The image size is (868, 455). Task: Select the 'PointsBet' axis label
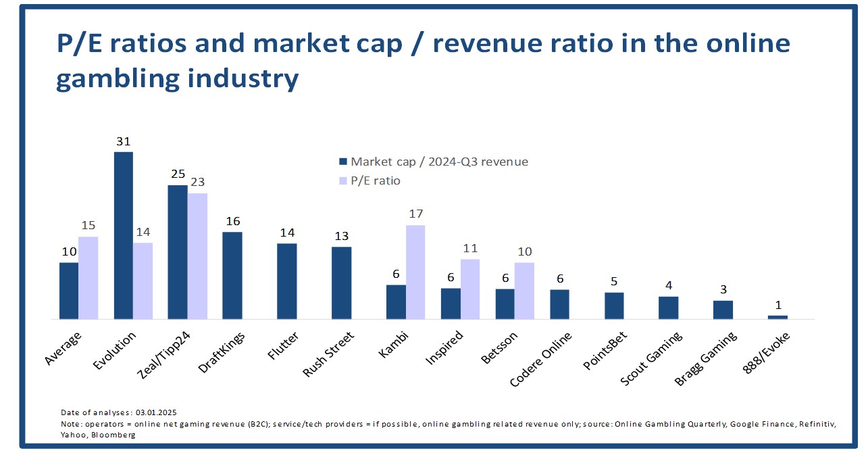point(606,351)
